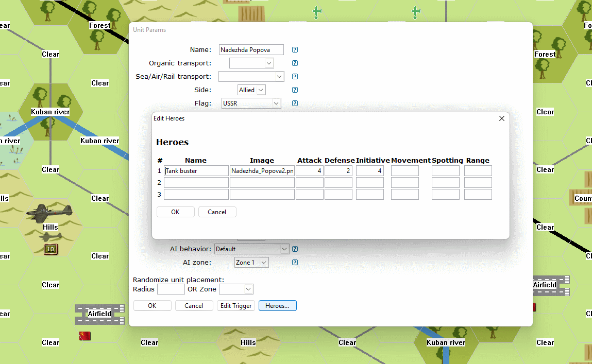The image size is (592, 364).
Task: Open the Flag dropdown set to USSR
Action: point(251,103)
